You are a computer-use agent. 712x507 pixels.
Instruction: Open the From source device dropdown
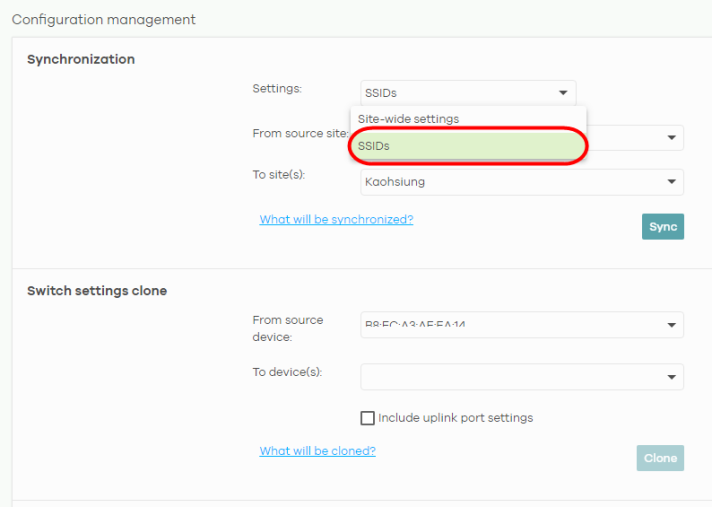(510, 325)
